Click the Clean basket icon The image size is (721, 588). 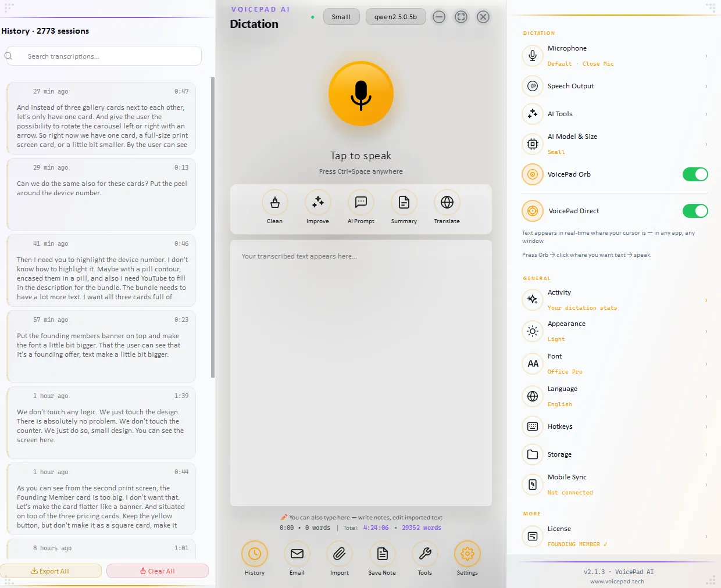[274, 202]
